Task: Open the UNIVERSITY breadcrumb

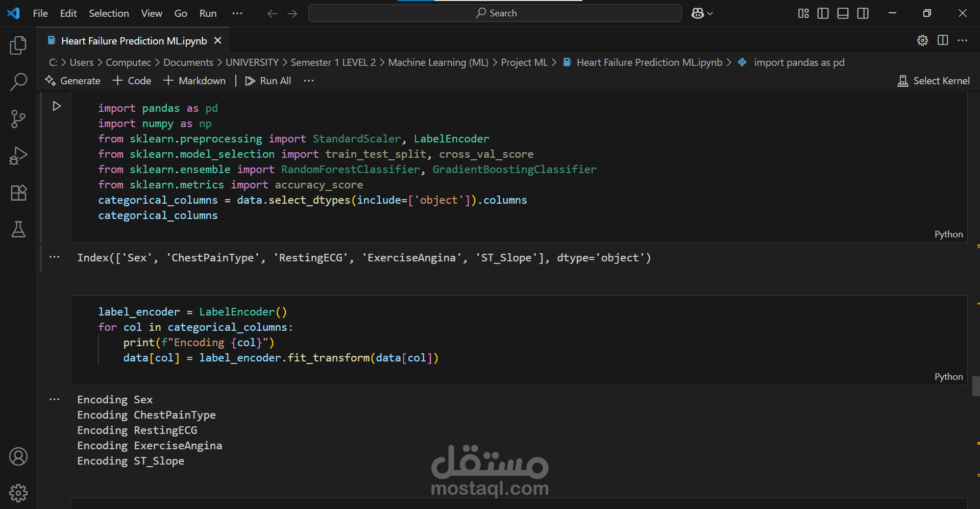Action: (252, 62)
